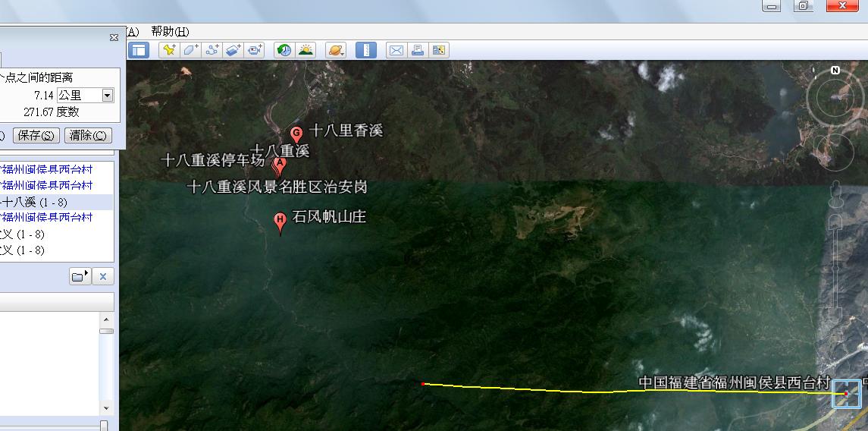Toggle the sidebar panel button
This screenshot has height=431, width=868.
tap(139, 50)
